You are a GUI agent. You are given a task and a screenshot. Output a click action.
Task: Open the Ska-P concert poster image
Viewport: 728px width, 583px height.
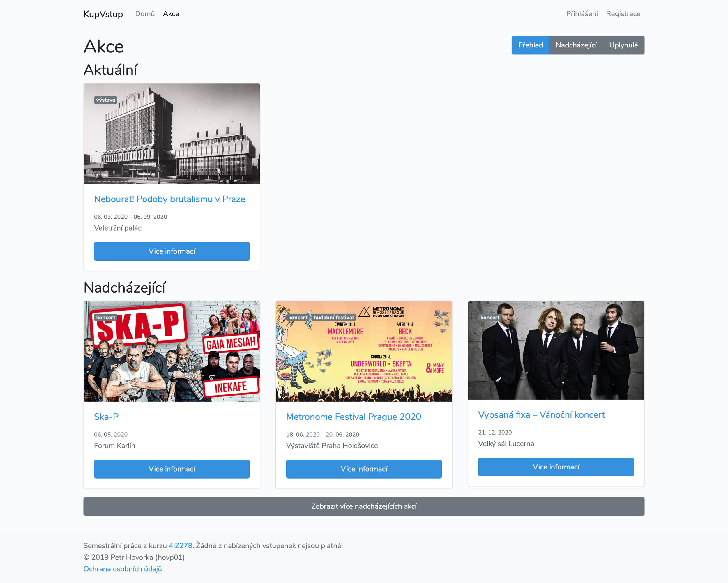point(172,351)
